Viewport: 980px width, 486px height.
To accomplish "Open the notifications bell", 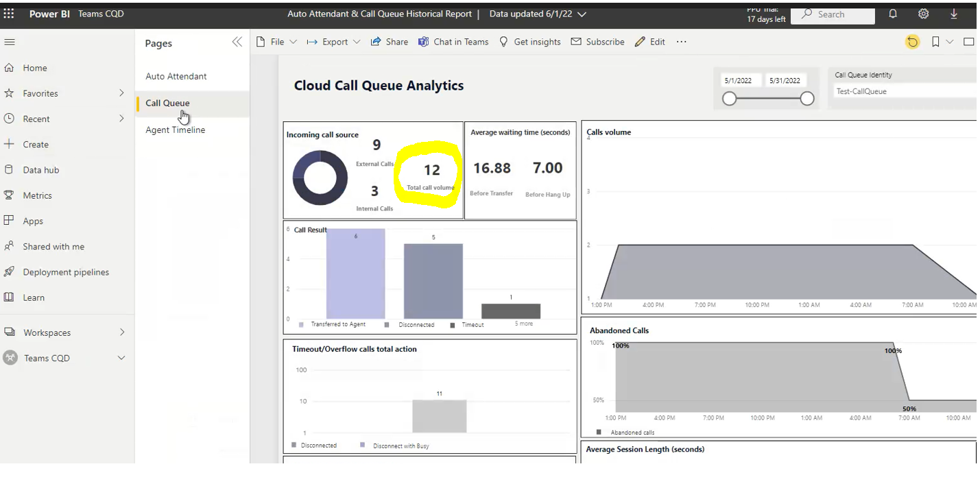I will [893, 14].
